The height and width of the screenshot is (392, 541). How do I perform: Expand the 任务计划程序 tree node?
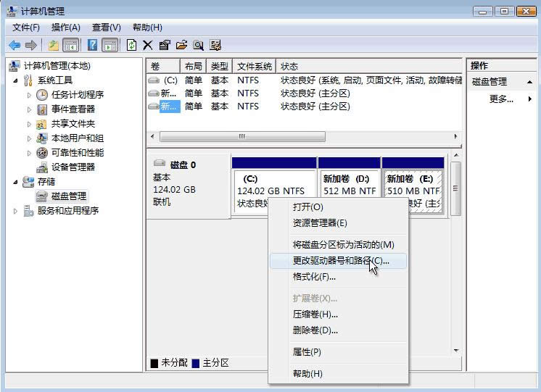click(30, 95)
